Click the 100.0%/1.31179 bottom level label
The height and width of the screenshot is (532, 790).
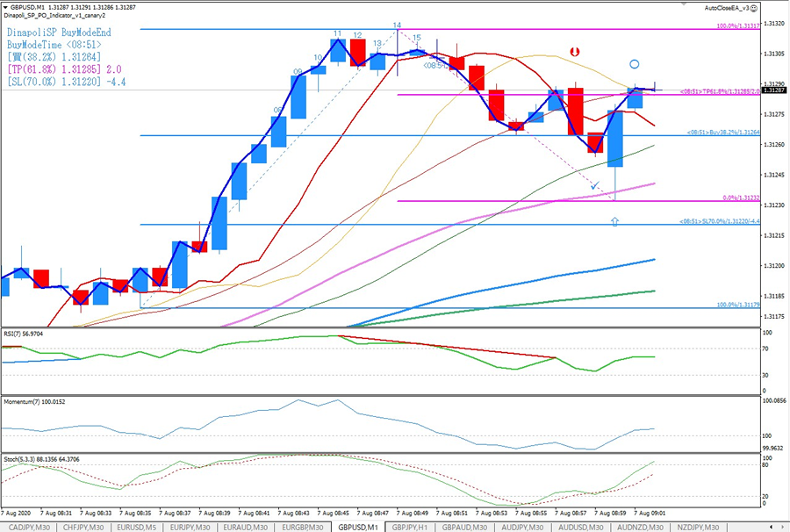point(738,305)
